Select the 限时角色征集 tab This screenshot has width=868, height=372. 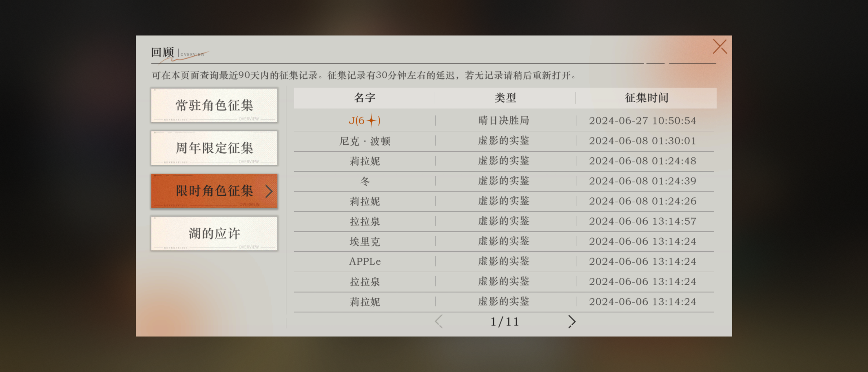click(x=214, y=191)
